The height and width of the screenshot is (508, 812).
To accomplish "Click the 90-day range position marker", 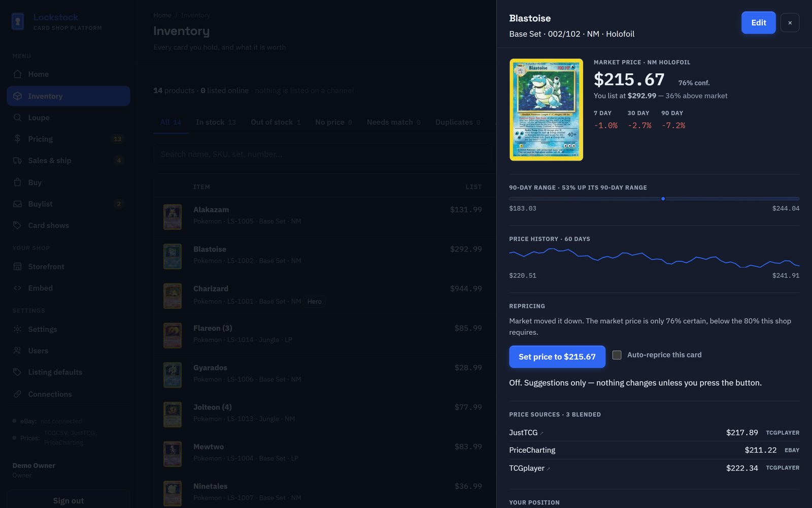I will pyautogui.click(x=663, y=199).
